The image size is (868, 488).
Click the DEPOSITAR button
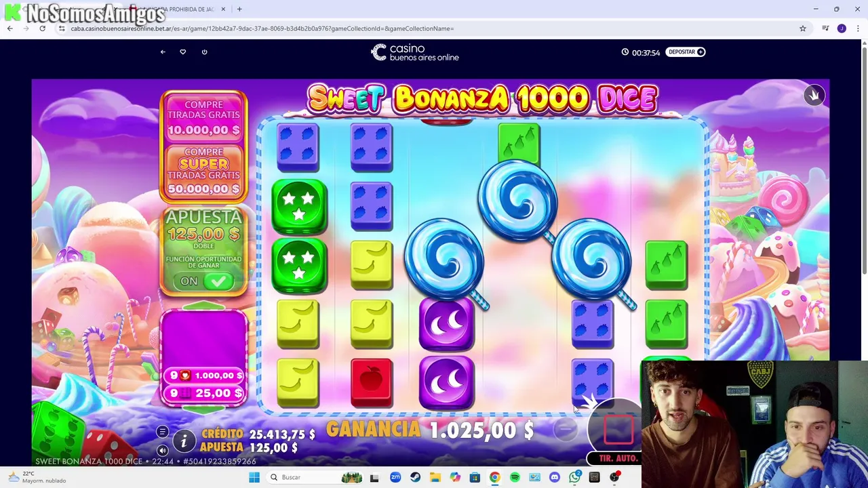[686, 52]
